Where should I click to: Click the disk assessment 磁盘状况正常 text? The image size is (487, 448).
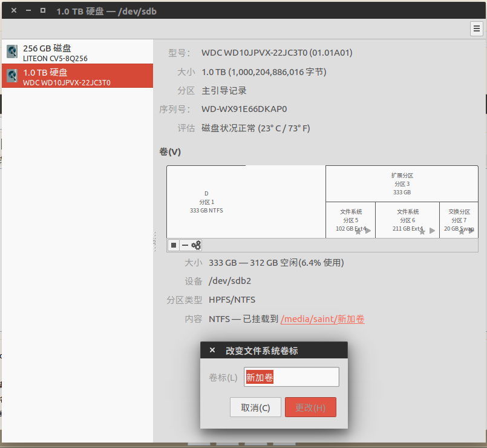tap(256, 128)
